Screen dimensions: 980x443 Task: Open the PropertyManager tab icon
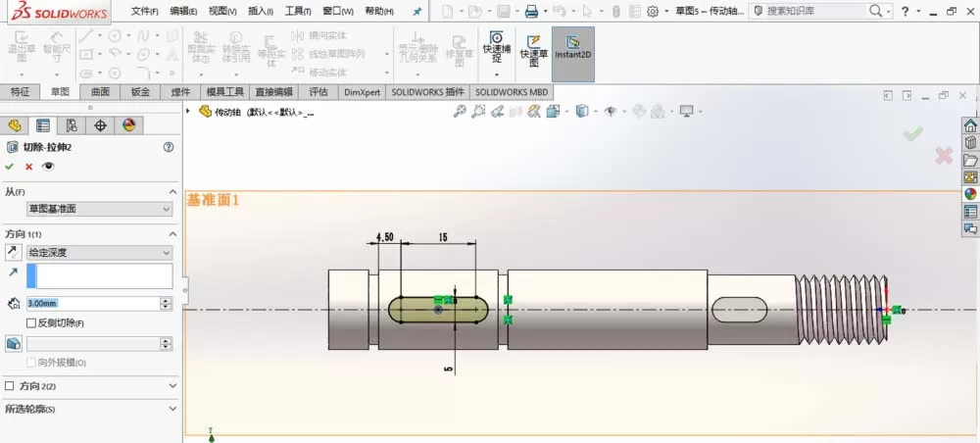[43, 125]
